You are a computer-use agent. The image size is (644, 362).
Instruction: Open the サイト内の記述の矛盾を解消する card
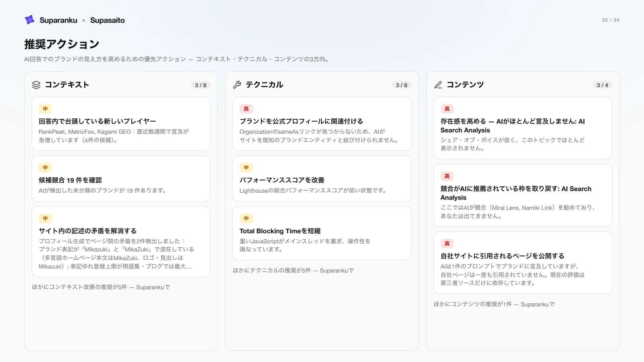(x=121, y=242)
